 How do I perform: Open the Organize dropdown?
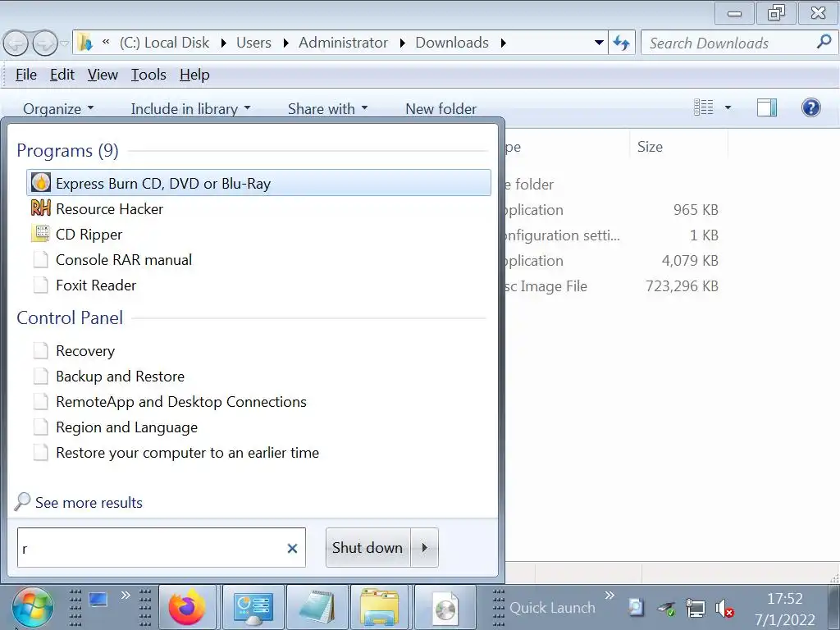(58, 109)
